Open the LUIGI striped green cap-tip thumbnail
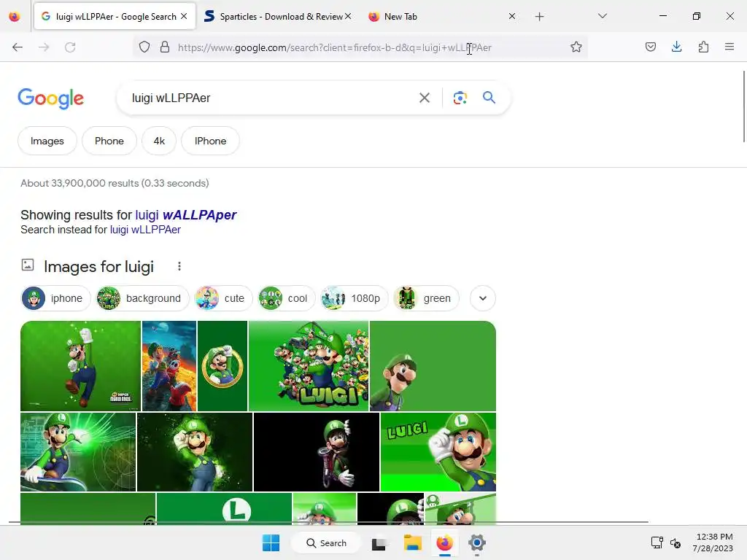Image resolution: width=747 pixels, height=560 pixels. (x=438, y=452)
